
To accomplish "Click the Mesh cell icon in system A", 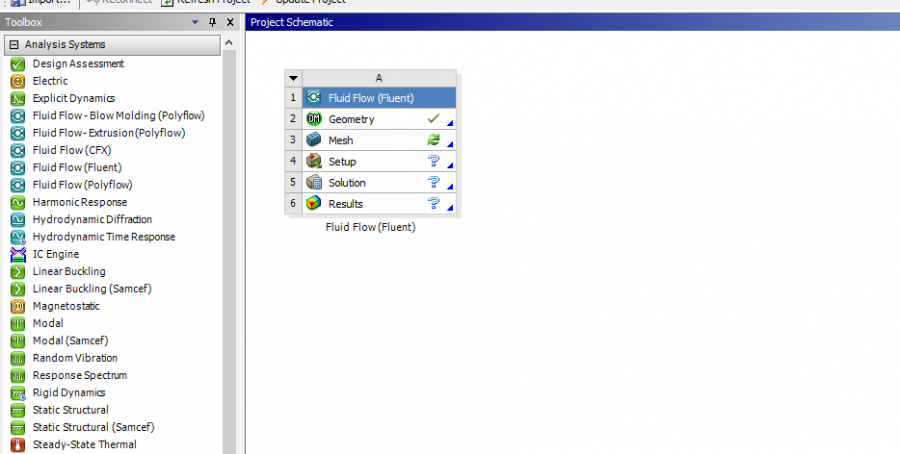I will point(313,140).
